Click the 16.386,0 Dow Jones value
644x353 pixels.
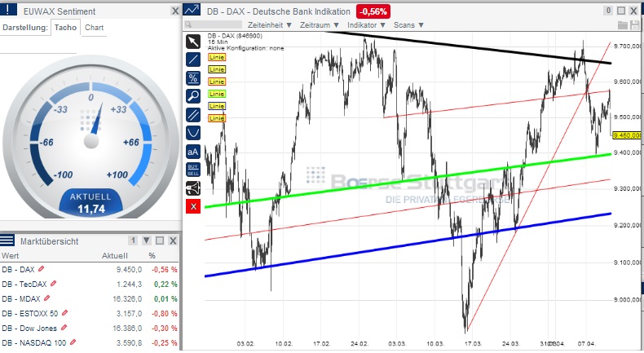pyautogui.click(x=127, y=329)
